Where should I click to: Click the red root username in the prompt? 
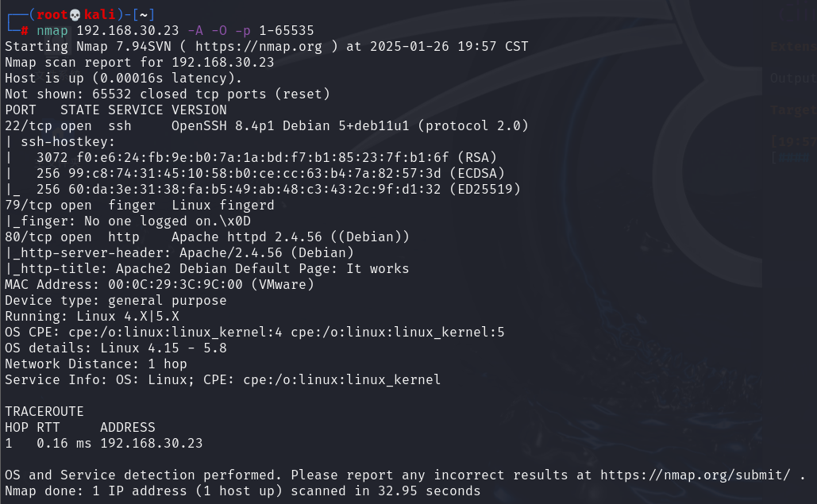pos(52,14)
